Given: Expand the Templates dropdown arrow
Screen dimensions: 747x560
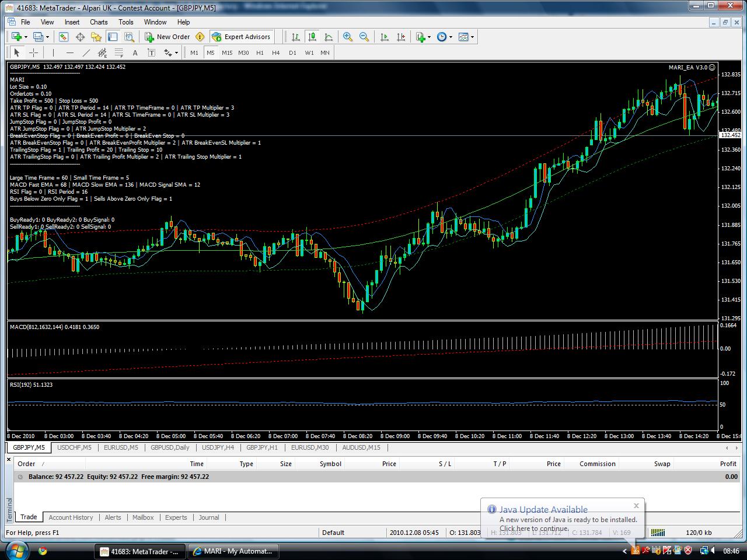Looking at the screenshot, I should [x=472, y=37].
